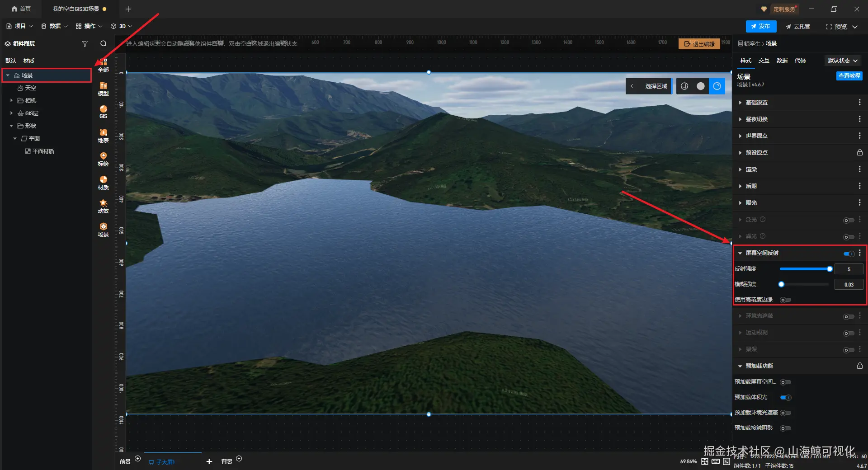This screenshot has height=470, width=868.
Task: Open the 3D dropdown menu
Action: pos(122,26)
